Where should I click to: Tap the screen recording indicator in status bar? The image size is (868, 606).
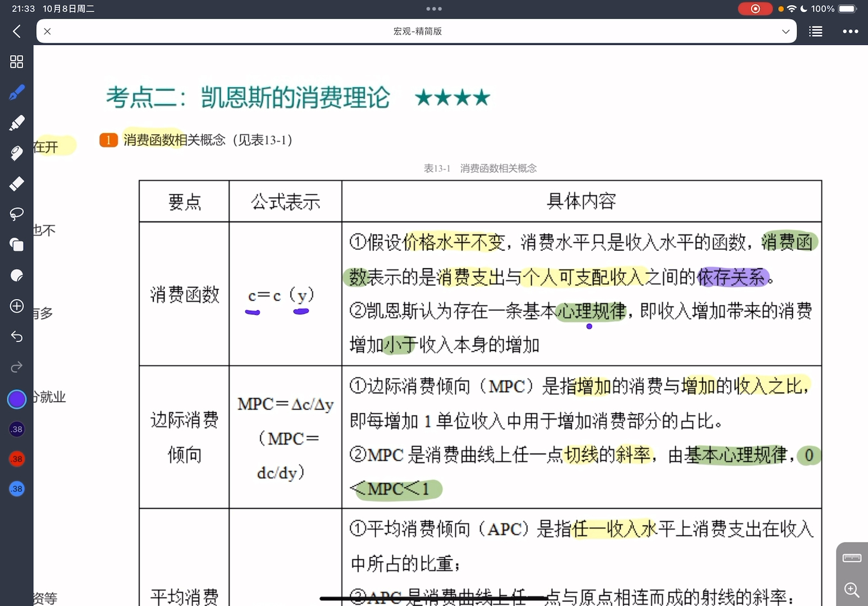coord(755,8)
